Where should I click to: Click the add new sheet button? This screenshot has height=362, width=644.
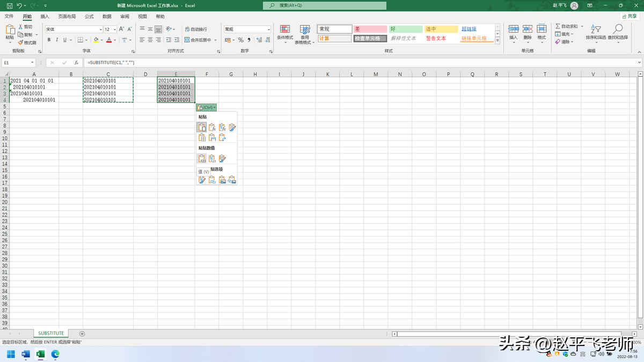coord(82,334)
